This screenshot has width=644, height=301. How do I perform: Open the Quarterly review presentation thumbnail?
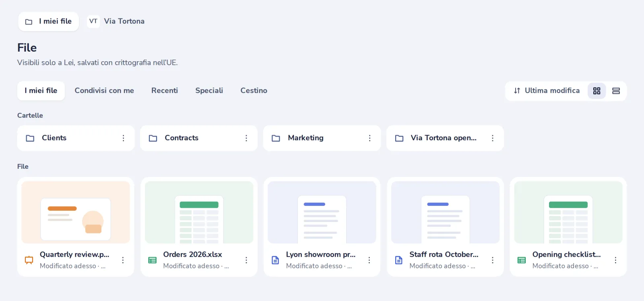(x=76, y=212)
